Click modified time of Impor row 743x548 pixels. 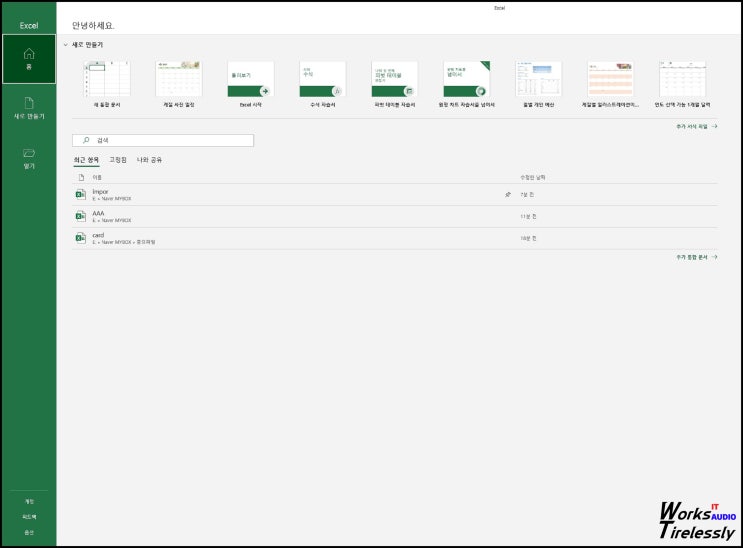(527, 195)
